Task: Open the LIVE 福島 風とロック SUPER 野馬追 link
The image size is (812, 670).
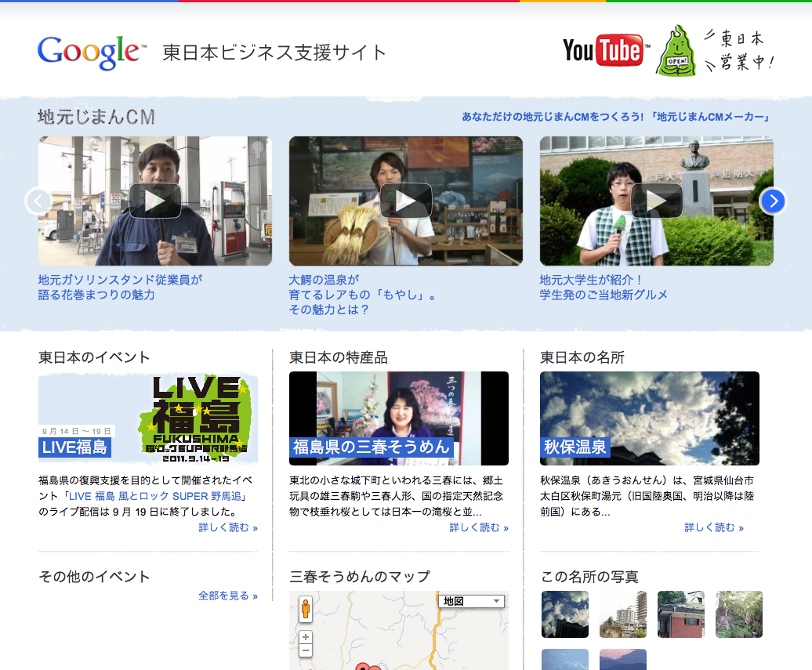Action: click(x=155, y=496)
